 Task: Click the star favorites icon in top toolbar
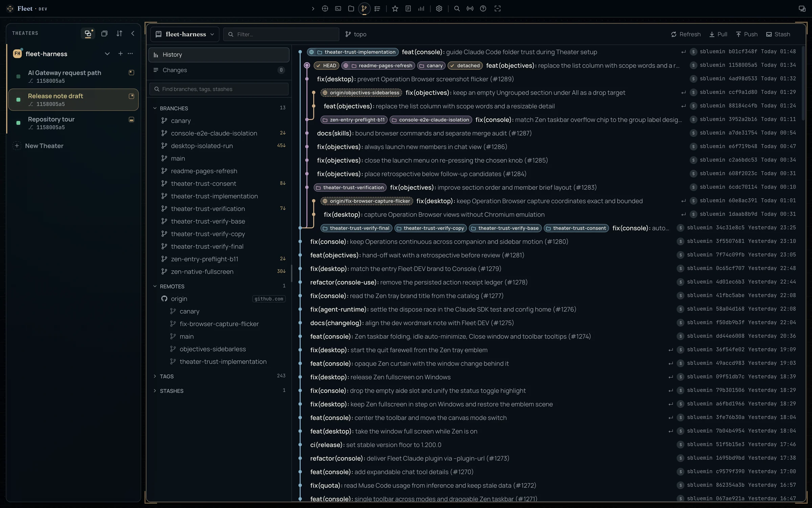(395, 9)
